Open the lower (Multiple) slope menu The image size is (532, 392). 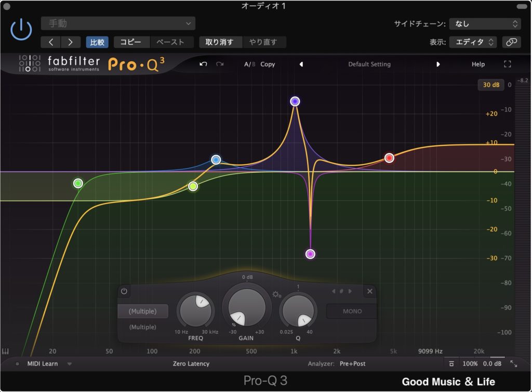click(143, 327)
